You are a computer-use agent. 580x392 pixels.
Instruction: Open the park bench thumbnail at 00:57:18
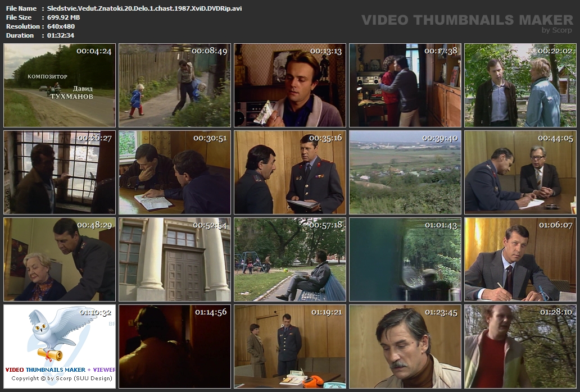(290, 259)
